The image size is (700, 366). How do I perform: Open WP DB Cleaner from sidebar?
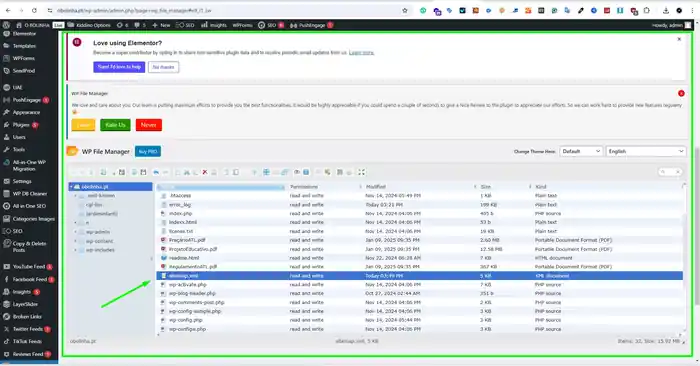coord(29,194)
